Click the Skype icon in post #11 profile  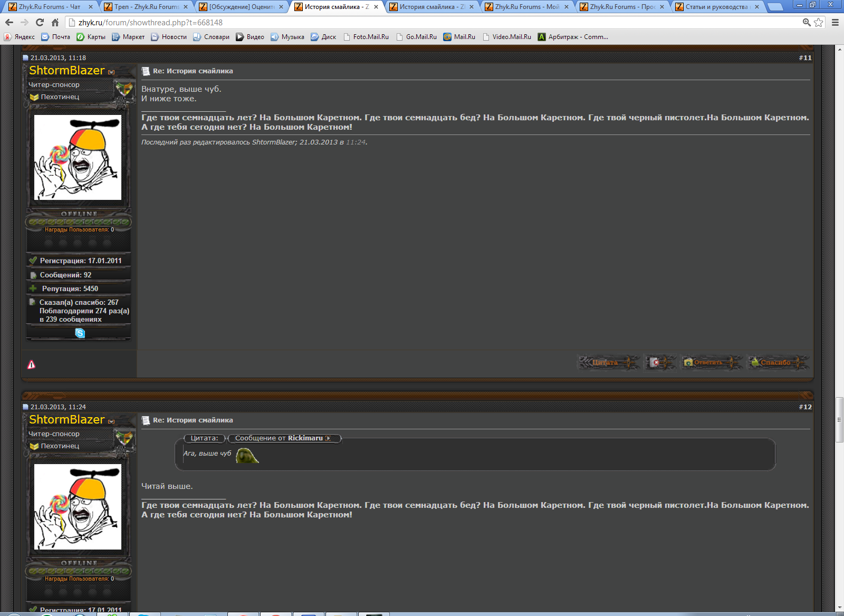point(80,333)
